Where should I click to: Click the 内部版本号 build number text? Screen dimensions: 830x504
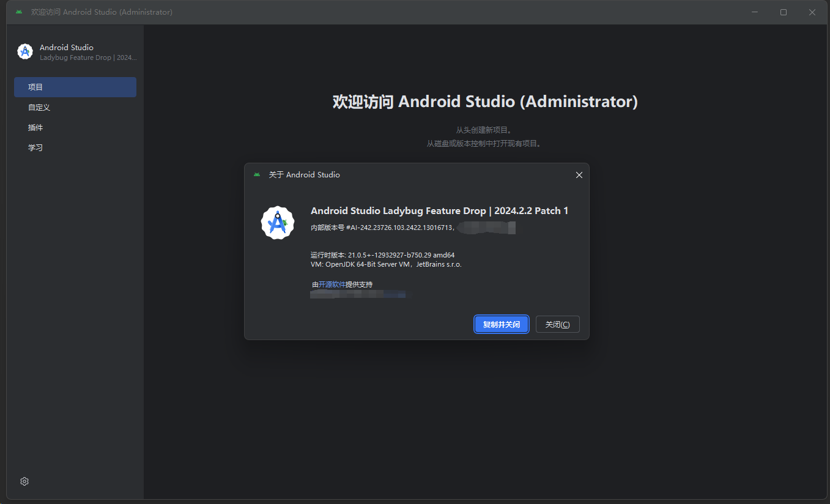point(382,228)
